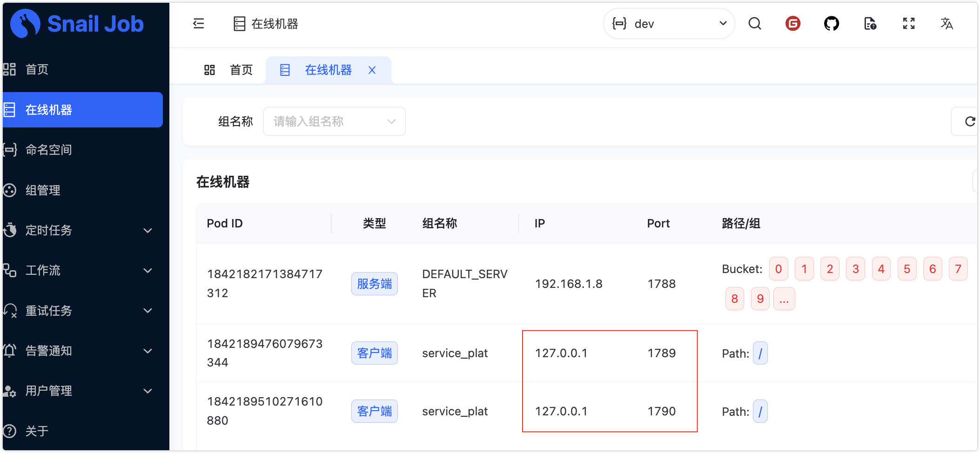
Task: Open the dev namespace dropdown
Action: (x=669, y=24)
